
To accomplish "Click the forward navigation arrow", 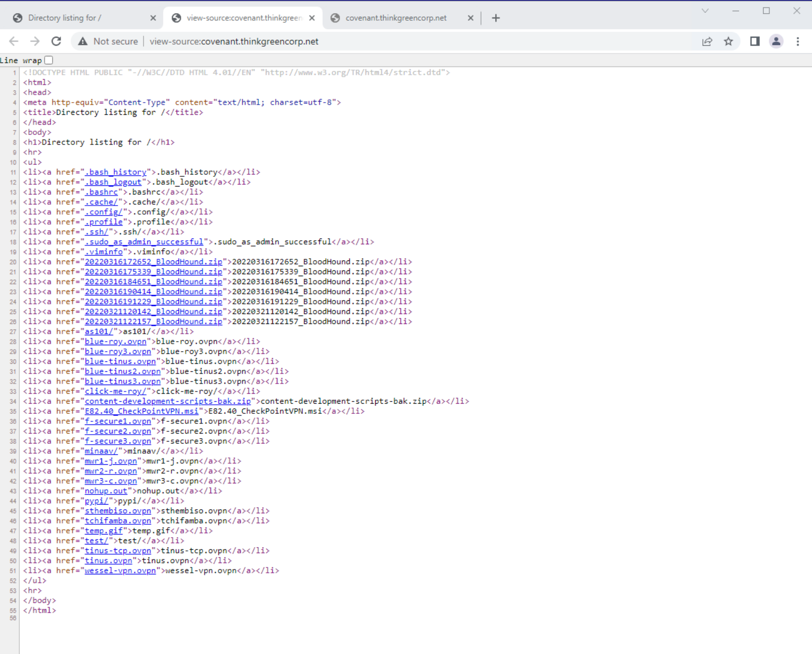I will tap(35, 41).
